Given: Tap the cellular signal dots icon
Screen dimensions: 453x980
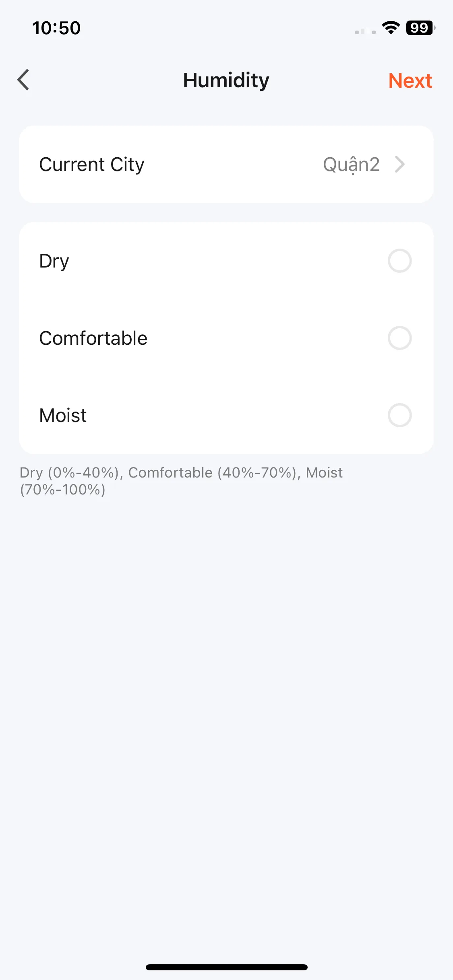Looking at the screenshot, I should tap(365, 31).
